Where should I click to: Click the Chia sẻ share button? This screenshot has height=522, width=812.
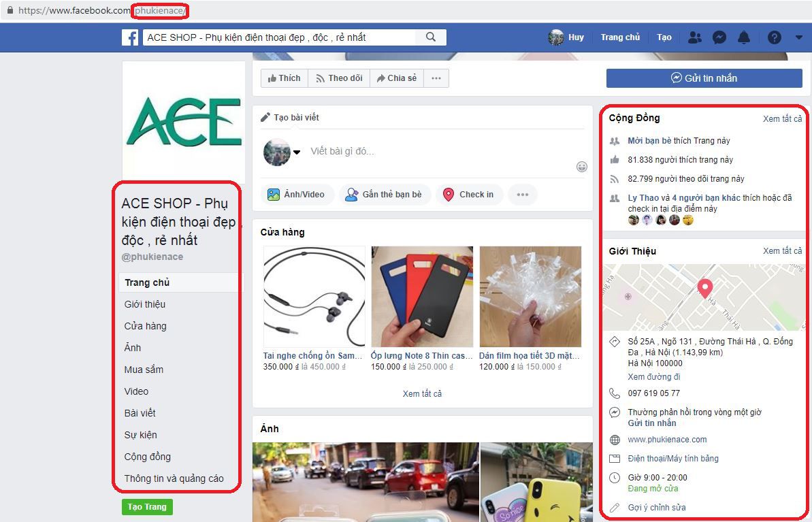[397, 78]
